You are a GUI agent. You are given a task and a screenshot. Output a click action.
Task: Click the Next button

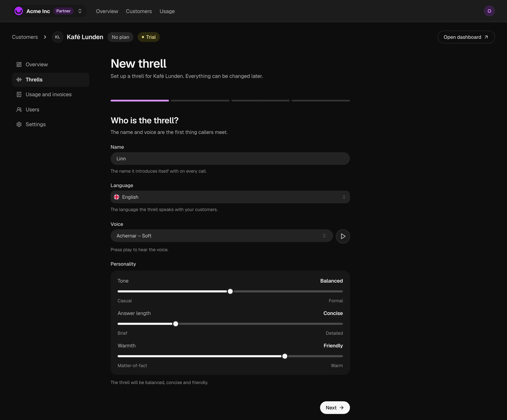pos(335,408)
